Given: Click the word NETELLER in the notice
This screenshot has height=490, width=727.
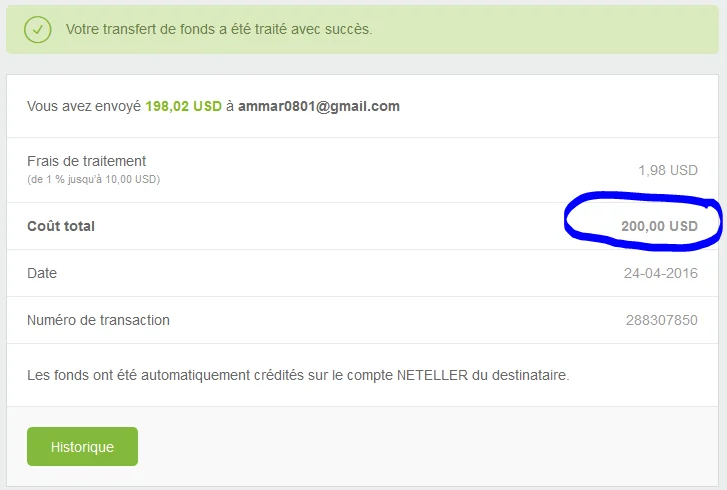Looking at the screenshot, I should [x=432, y=375].
